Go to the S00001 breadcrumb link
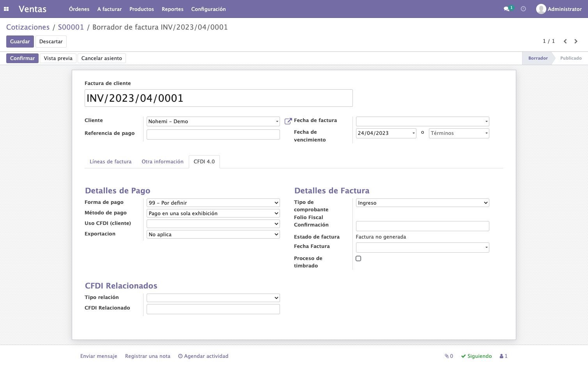Screen dimensions: 588x368 (x=71, y=27)
